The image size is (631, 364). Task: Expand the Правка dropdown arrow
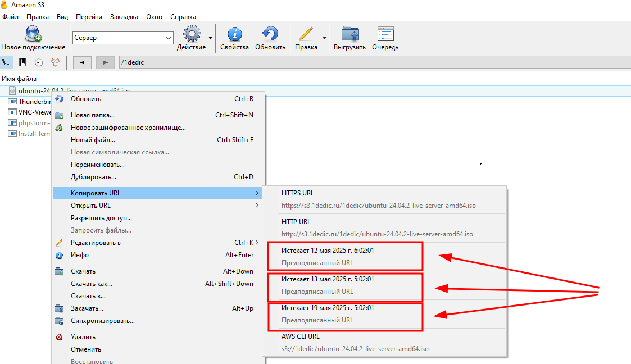324,38
